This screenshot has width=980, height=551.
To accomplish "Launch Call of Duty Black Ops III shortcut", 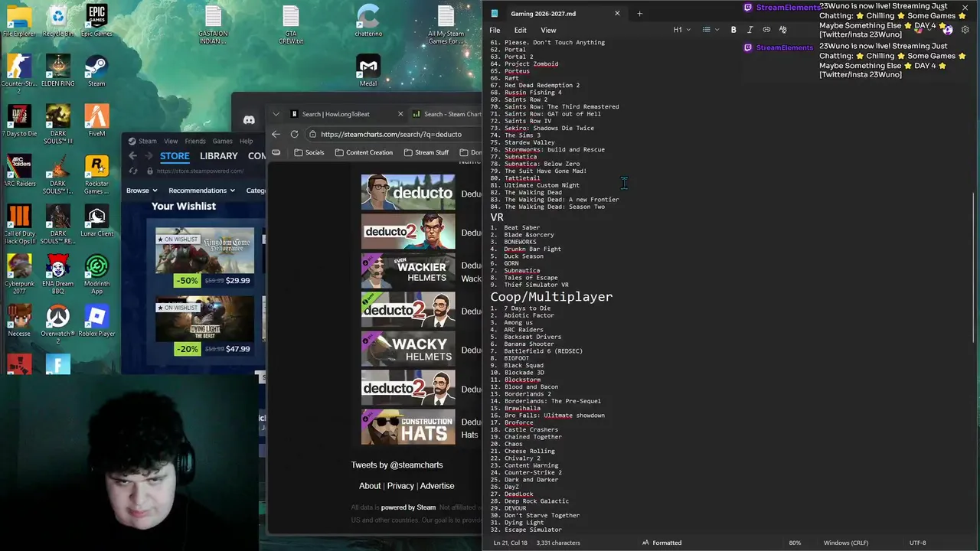I will click(19, 224).
